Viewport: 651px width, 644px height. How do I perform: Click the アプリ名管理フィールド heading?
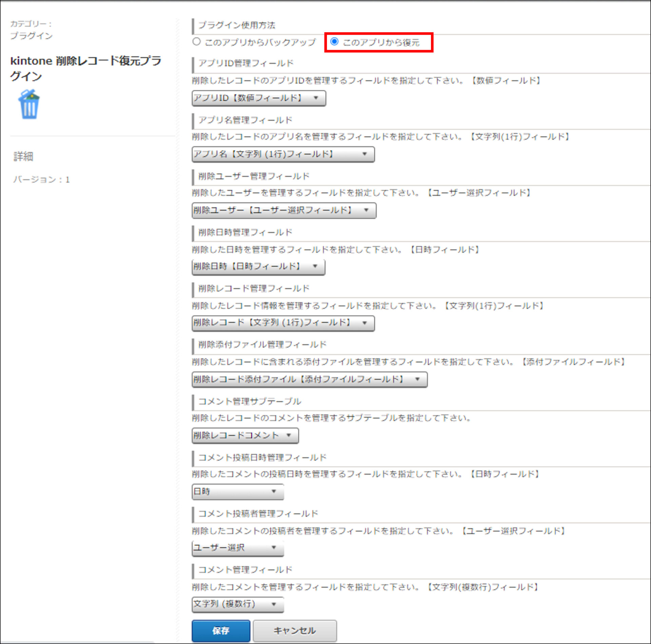click(245, 120)
